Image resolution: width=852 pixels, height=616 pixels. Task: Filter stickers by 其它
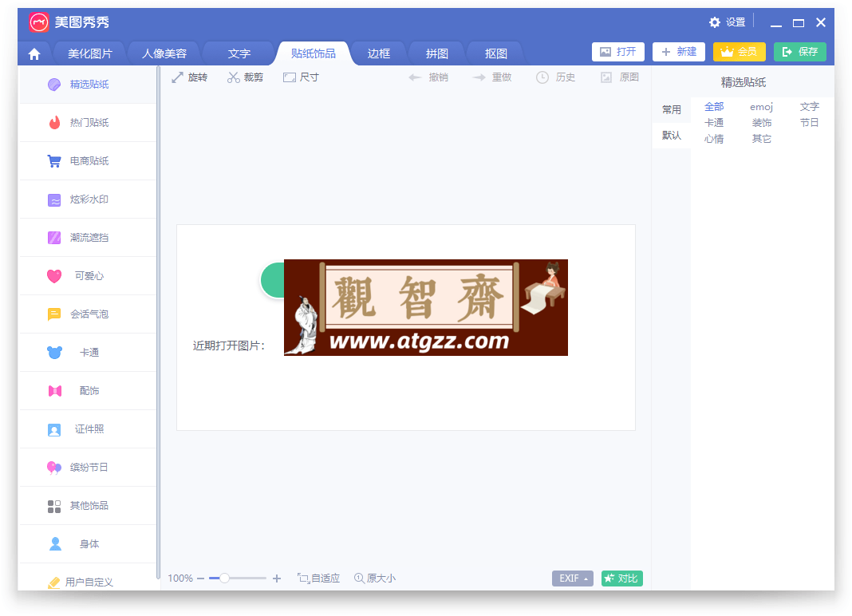(x=761, y=139)
